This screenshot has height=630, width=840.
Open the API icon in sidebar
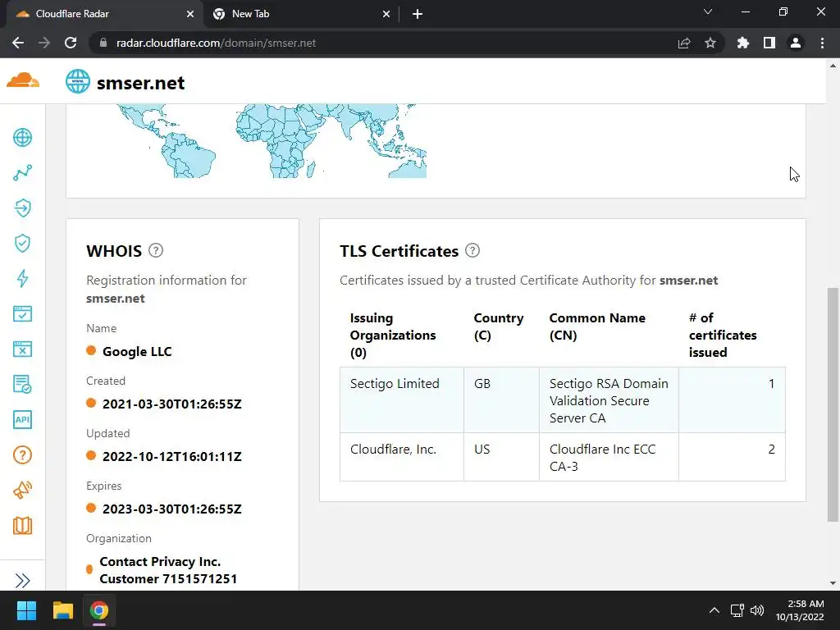pos(22,419)
